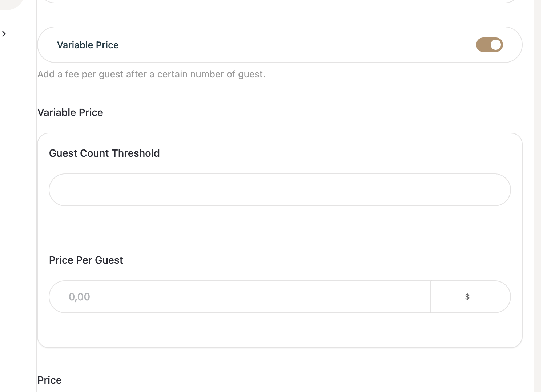Click the Variable Price section heading
The width and height of the screenshot is (551, 392).
pyautogui.click(x=70, y=112)
